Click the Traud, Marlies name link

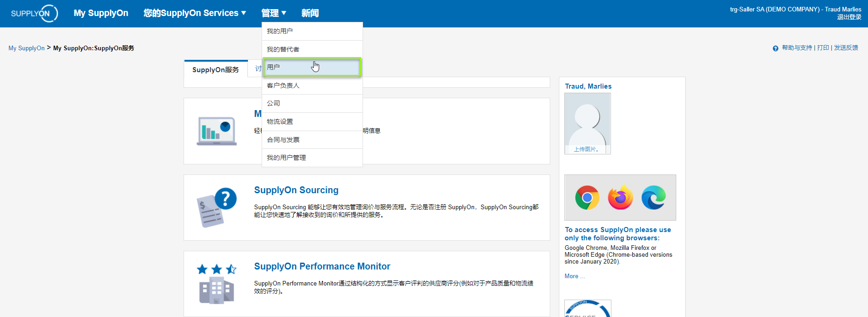point(588,86)
